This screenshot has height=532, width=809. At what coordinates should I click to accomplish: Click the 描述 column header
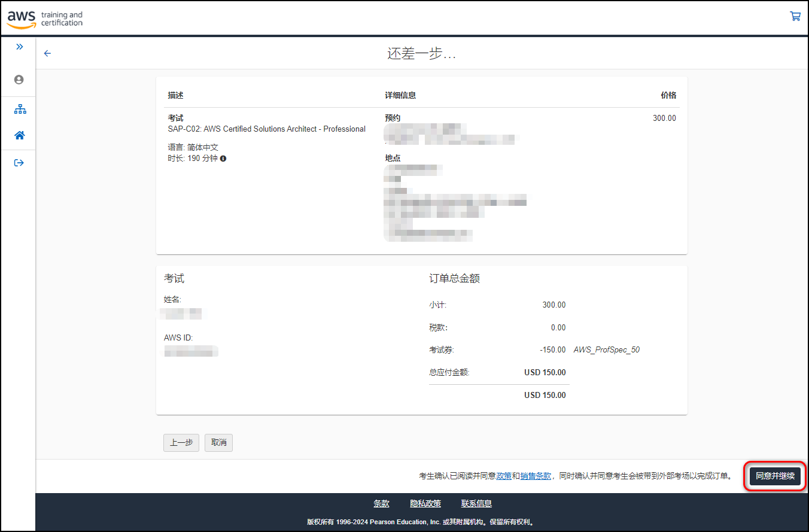pyautogui.click(x=175, y=95)
